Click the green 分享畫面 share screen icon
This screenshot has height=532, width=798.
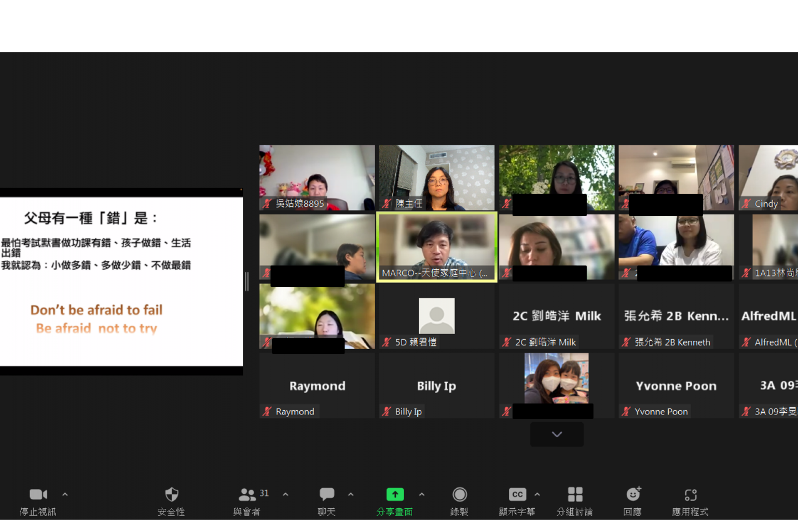[395, 494]
